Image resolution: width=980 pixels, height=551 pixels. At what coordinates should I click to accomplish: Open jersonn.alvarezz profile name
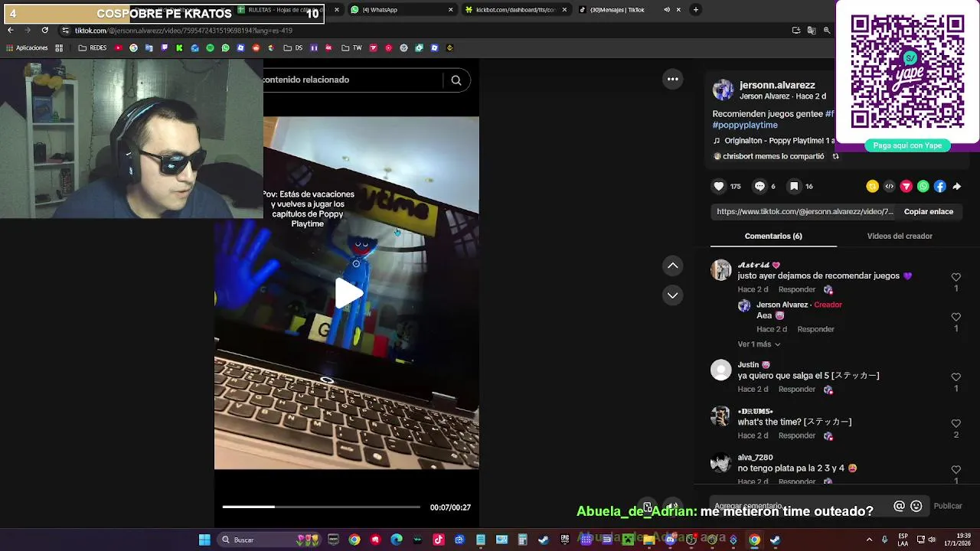pos(777,85)
